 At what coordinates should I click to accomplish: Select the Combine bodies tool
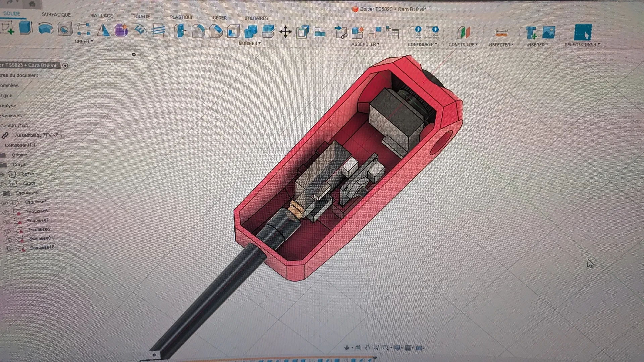(x=251, y=32)
